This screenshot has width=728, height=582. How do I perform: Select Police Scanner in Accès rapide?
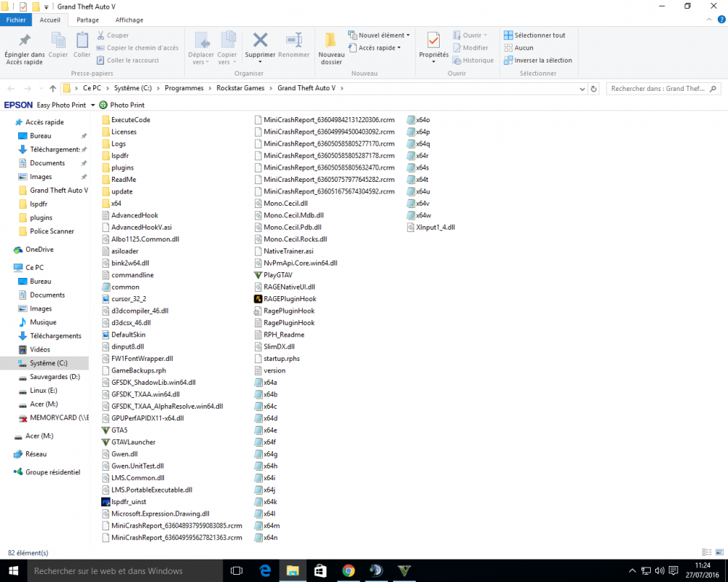pos(52,231)
